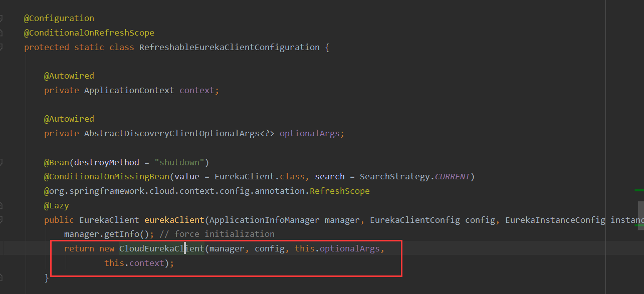Viewport: 644px width, 294px height.
Task: Toggle the fold marker beside the method's closing brace
Action: tap(1, 277)
